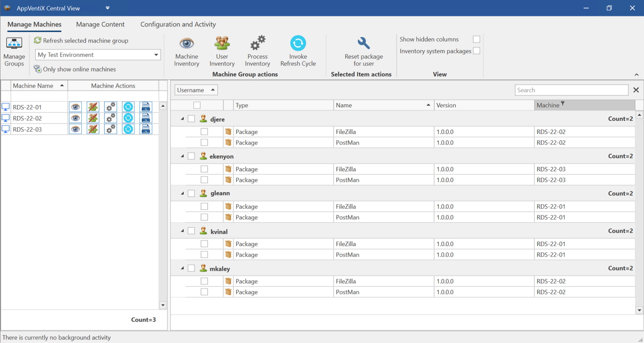Tick Inventory system packages checkbox
The height and width of the screenshot is (343, 644).
476,51
